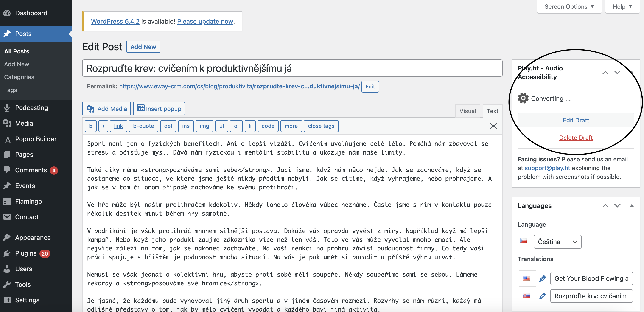Click the Comments count badge 4
Image resolution: width=644 pixels, height=312 pixels.
click(x=54, y=171)
